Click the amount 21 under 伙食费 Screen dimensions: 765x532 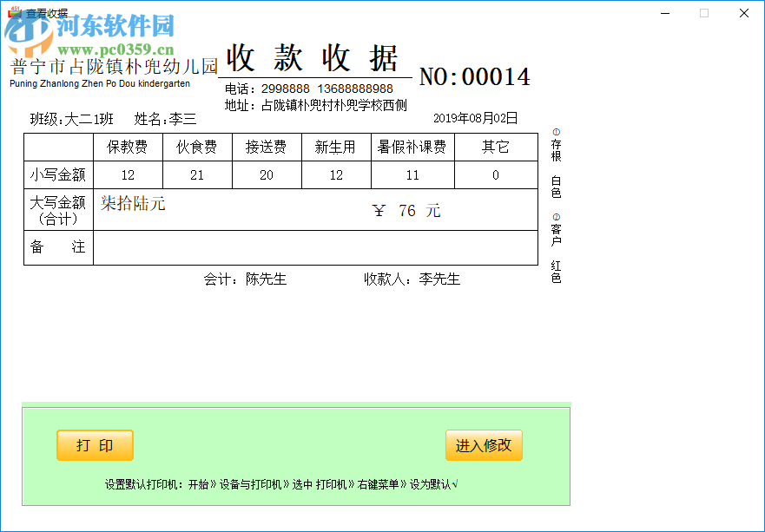pos(197,174)
